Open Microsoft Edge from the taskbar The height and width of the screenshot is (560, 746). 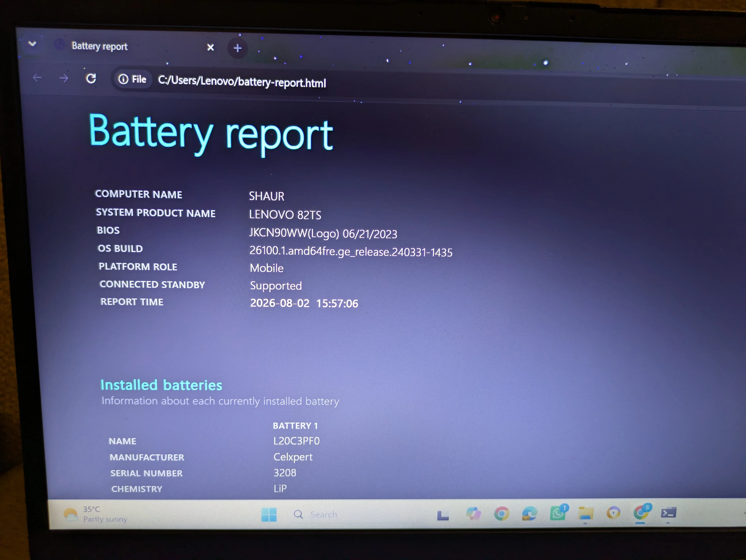529,514
